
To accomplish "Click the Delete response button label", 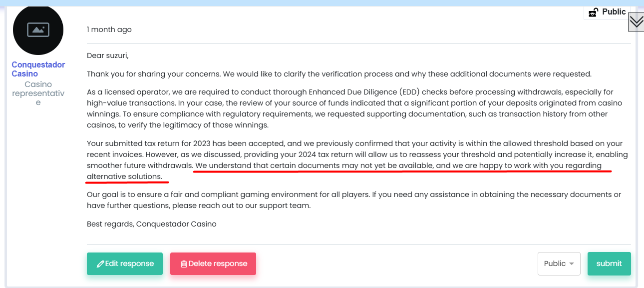I will pos(218,263).
